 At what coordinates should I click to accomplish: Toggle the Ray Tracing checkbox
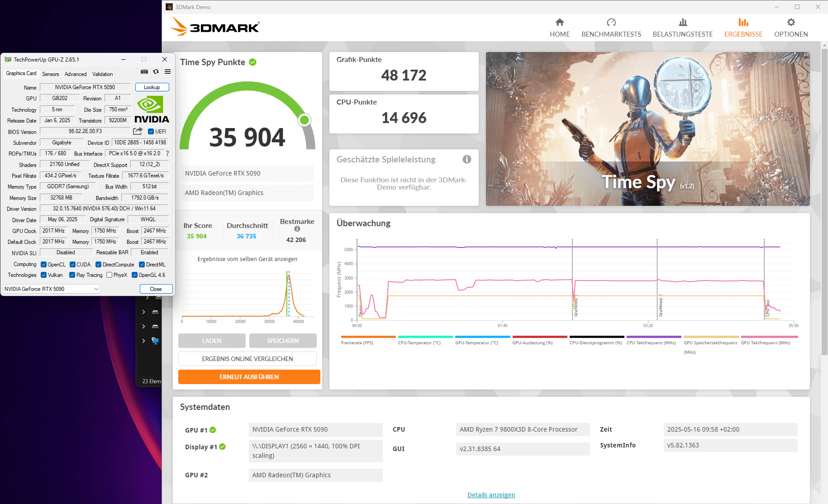click(x=72, y=275)
